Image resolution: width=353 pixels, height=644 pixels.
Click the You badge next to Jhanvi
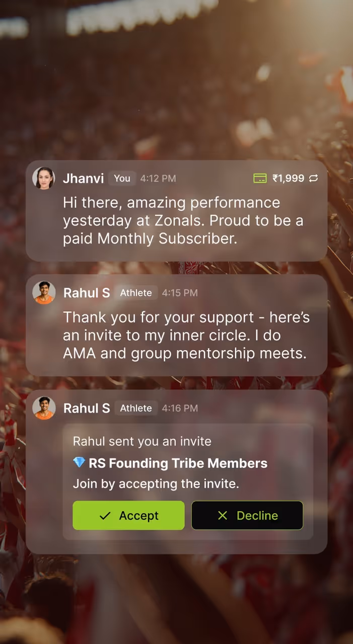pyautogui.click(x=122, y=178)
